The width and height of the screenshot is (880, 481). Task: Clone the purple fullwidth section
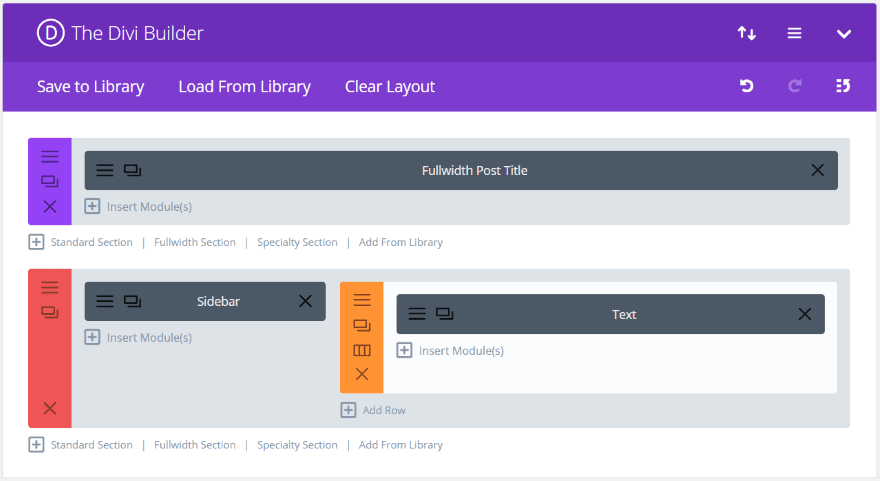(50, 182)
